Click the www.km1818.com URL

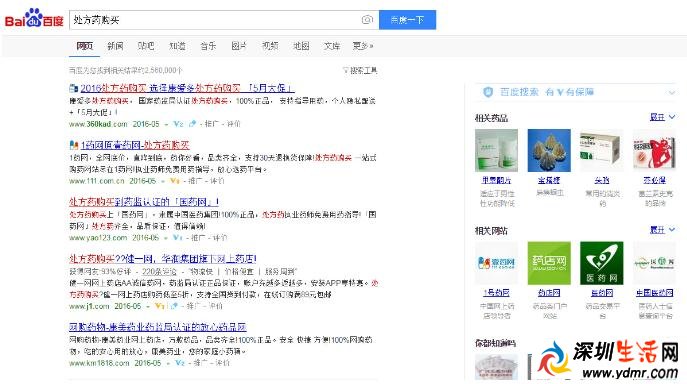[x=99, y=363]
